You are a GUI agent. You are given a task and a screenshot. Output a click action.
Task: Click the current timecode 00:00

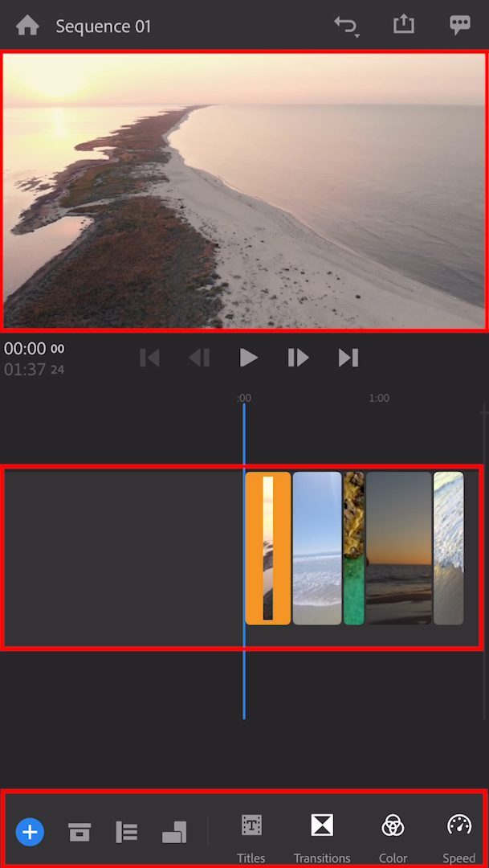[35, 348]
